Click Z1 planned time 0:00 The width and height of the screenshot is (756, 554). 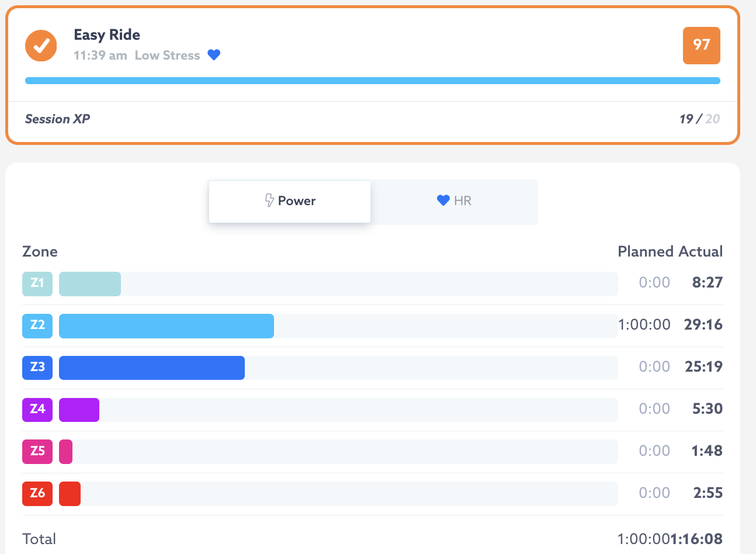(654, 283)
